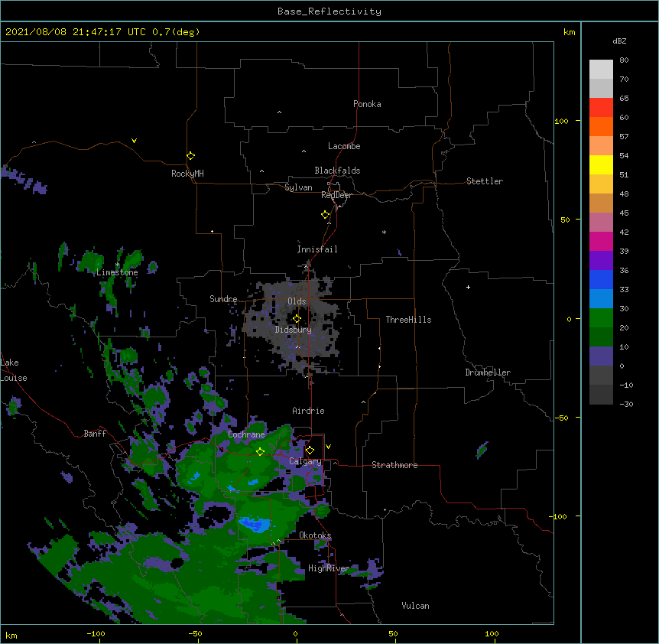Click the ThreeHills label
The height and width of the screenshot is (644, 659).
coord(408,320)
